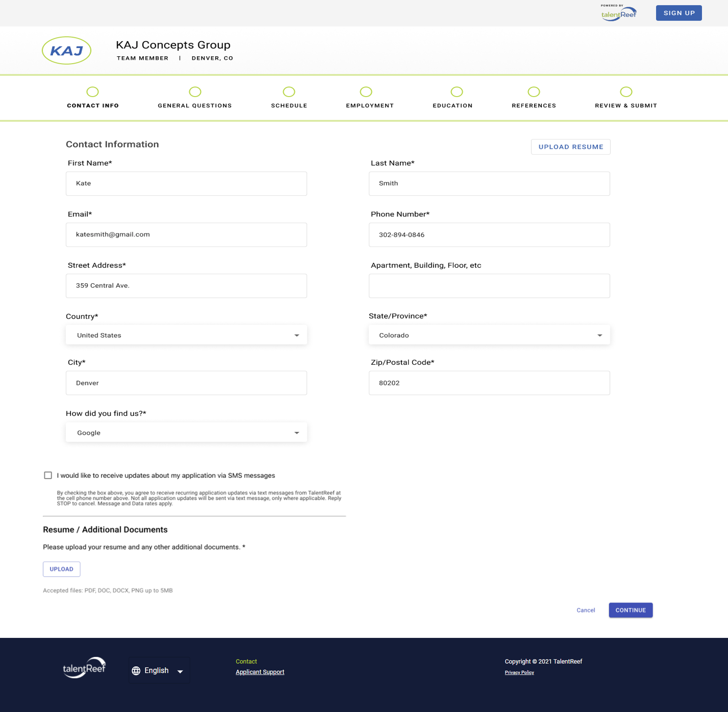This screenshot has height=712, width=728.
Task: Click the talentReef logo in footer
Action: (x=84, y=668)
